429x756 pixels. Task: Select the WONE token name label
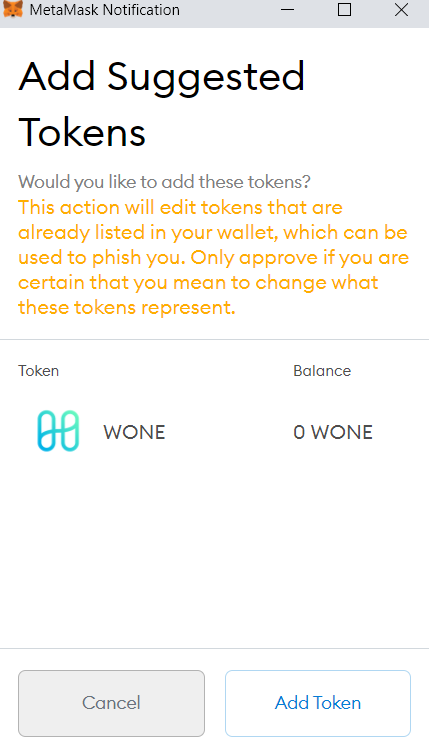(134, 432)
